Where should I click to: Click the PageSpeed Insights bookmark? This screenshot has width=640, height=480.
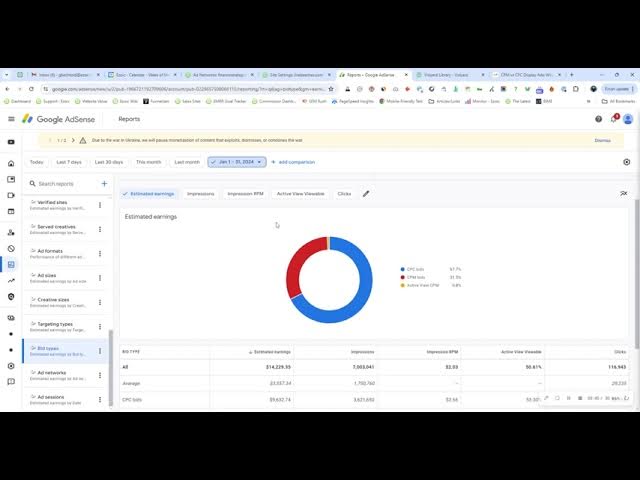[x=353, y=101]
